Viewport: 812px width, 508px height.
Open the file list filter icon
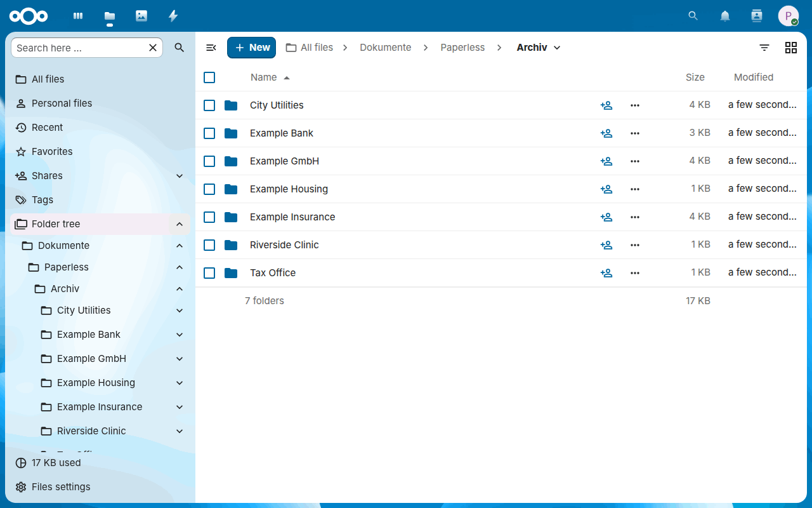764,48
